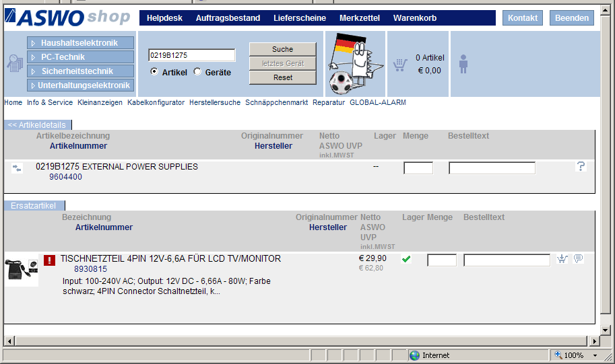Expand the Unterhaltungselektronik category

pos(80,85)
